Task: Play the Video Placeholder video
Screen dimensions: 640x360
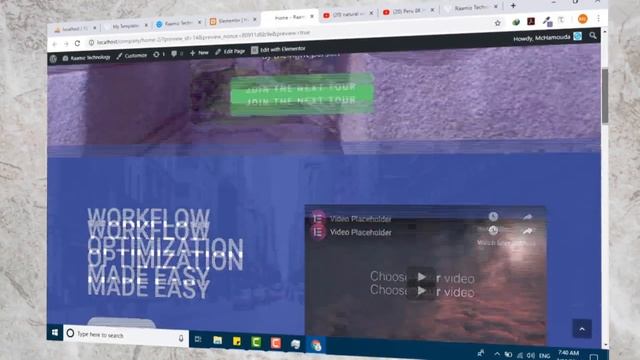Action: pos(422,284)
